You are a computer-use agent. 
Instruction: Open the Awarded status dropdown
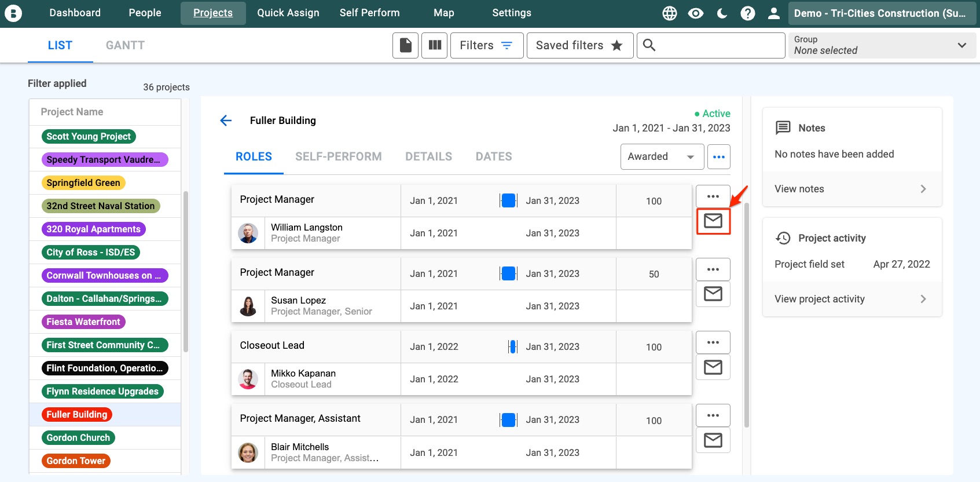662,156
